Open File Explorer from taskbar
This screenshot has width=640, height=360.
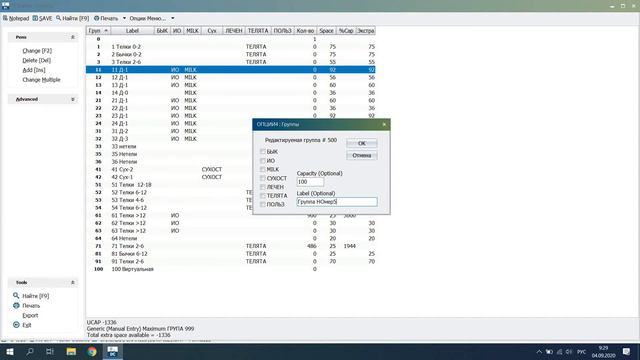pos(71,351)
